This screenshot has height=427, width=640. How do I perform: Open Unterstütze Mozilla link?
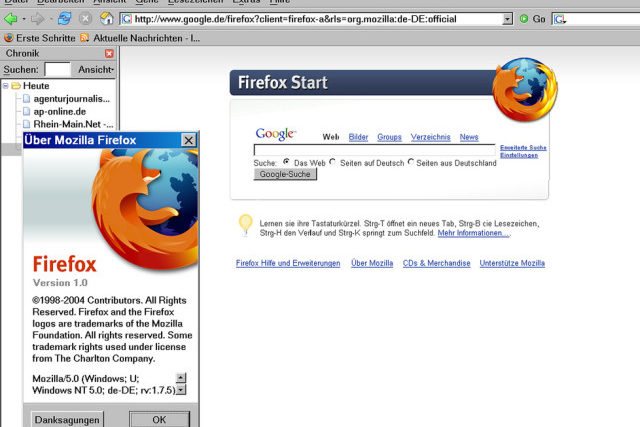pos(512,263)
